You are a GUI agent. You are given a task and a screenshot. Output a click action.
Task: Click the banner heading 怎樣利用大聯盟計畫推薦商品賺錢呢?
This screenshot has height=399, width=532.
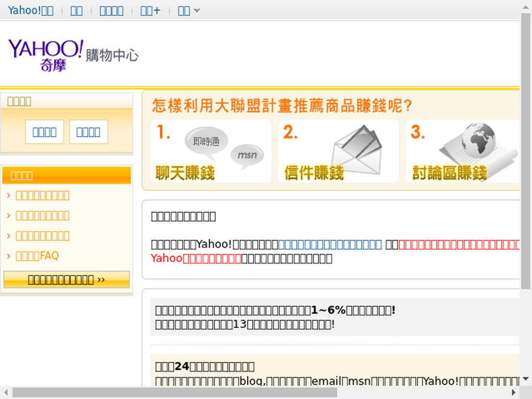pyautogui.click(x=282, y=105)
